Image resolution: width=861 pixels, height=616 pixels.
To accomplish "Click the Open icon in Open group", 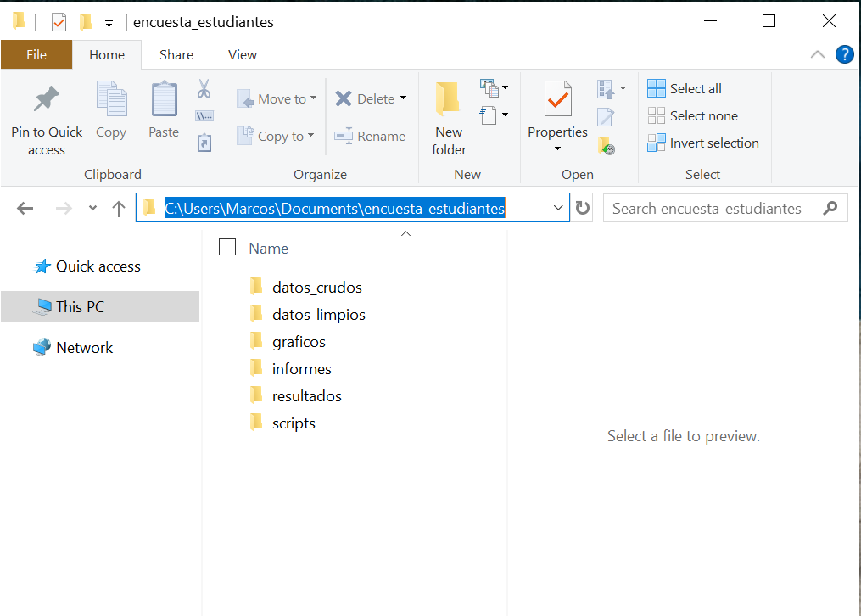I will (x=606, y=89).
